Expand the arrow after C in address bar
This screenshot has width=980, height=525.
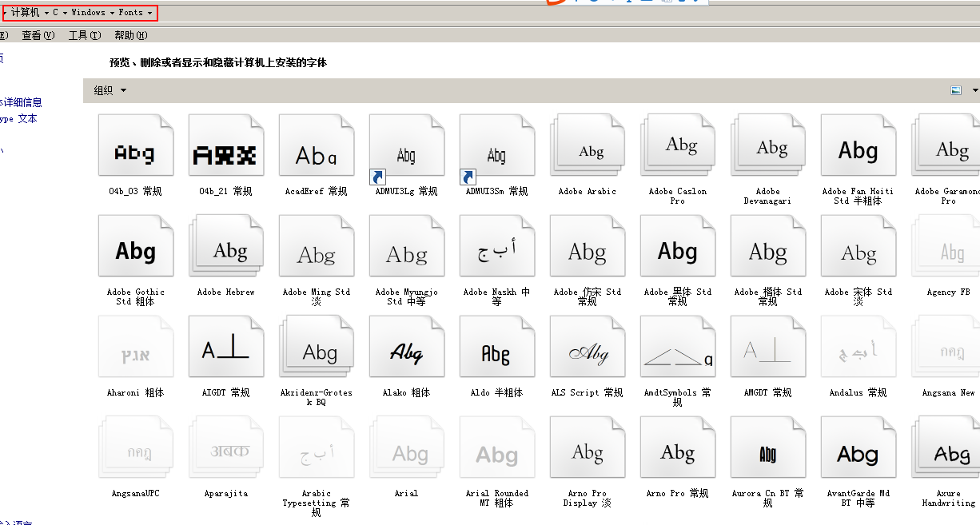[x=65, y=13]
